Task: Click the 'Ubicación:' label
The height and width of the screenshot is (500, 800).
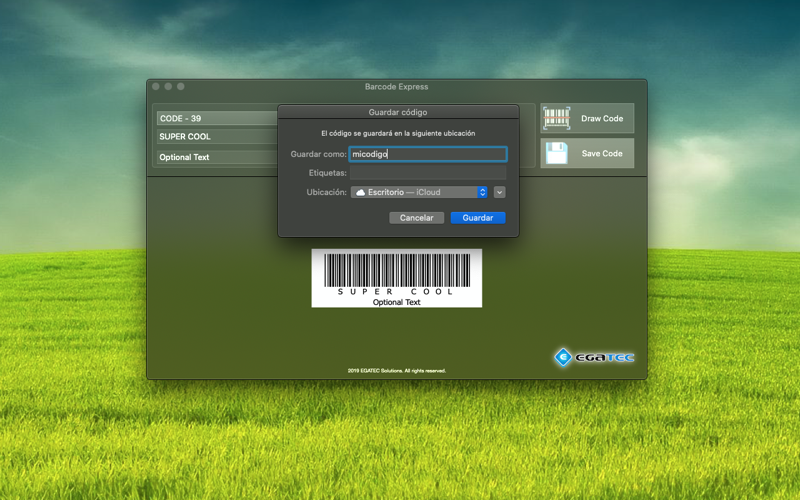Action: [x=327, y=192]
